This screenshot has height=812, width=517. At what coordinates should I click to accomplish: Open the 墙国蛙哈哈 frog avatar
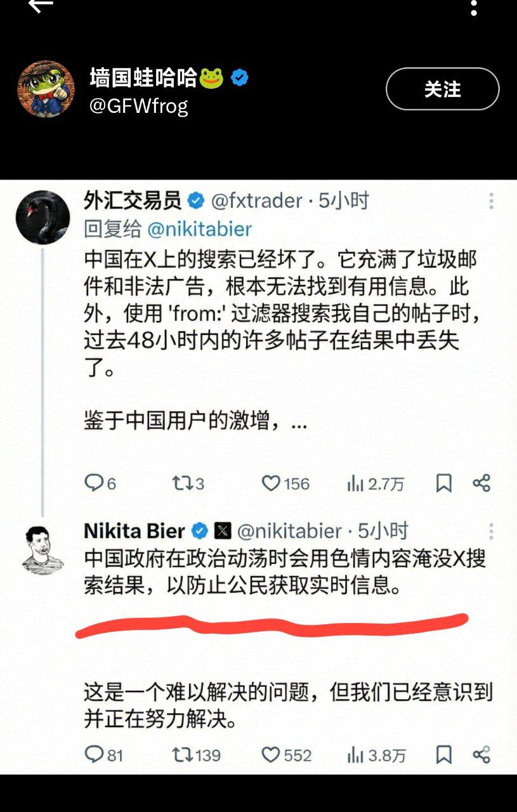tap(46, 89)
